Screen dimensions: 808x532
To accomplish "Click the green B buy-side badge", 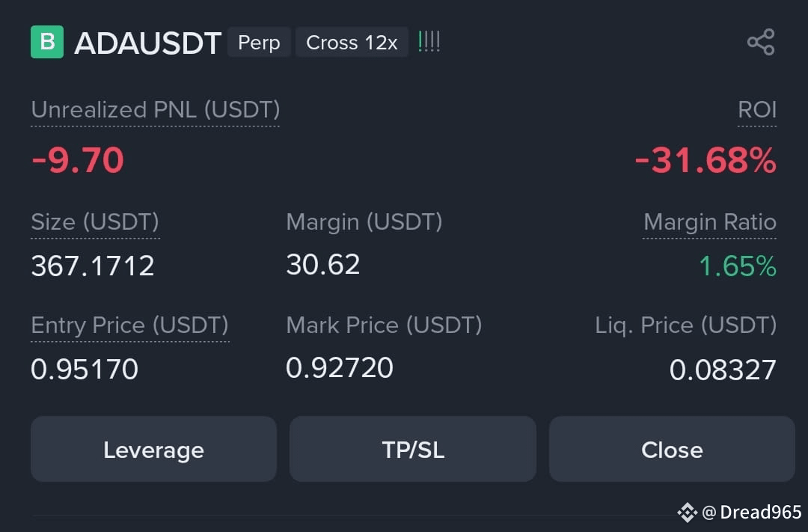I will pos(47,42).
